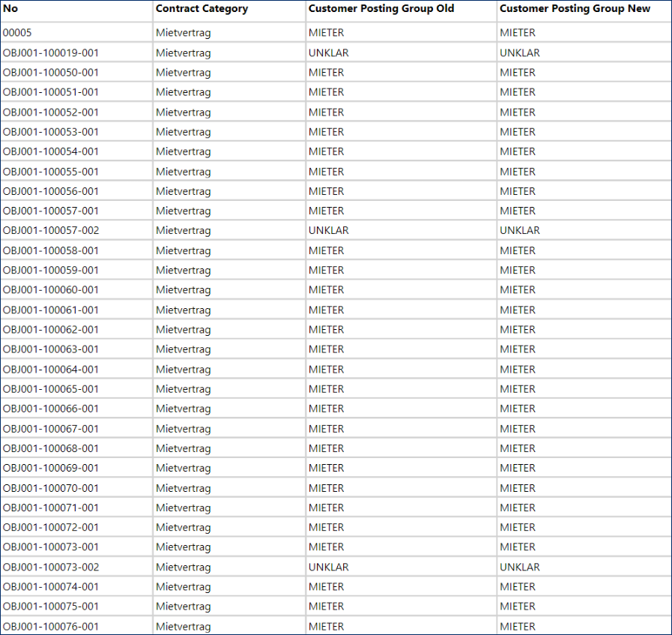Click old posting group MIETER for OBJ001-100065-001

pyautogui.click(x=326, y=389)
